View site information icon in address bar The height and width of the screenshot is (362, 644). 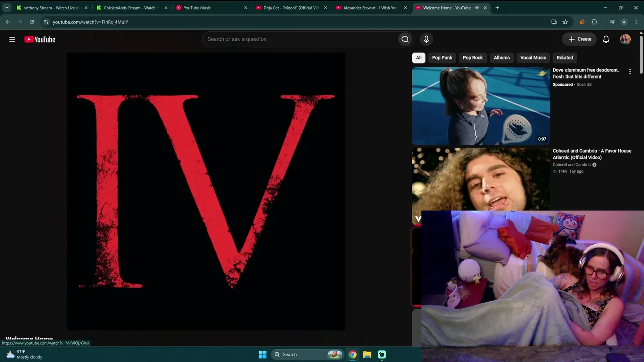(46, 22)
